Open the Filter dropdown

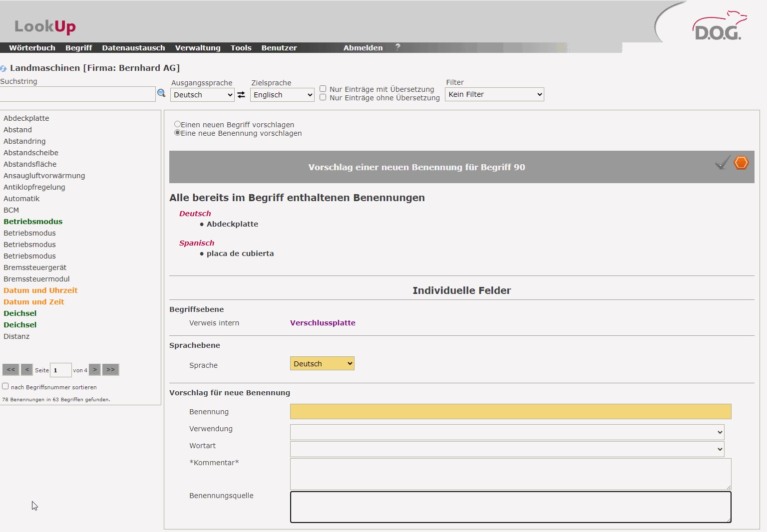494,94
